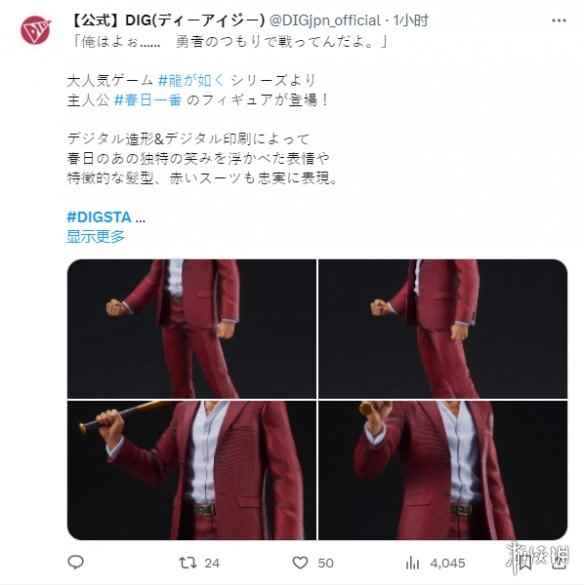The image size is (584, 585).
Task: Select the like count 50
Action: [x=325, y=563]
